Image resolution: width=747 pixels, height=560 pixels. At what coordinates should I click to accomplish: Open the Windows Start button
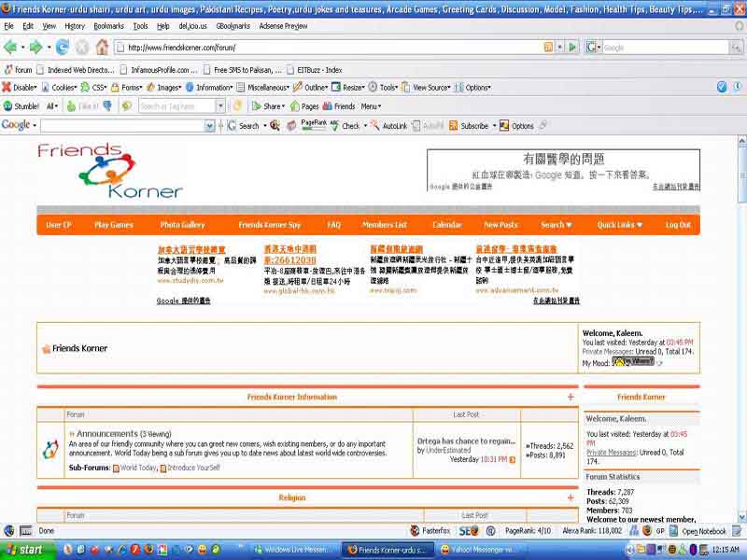coord(28,550)
